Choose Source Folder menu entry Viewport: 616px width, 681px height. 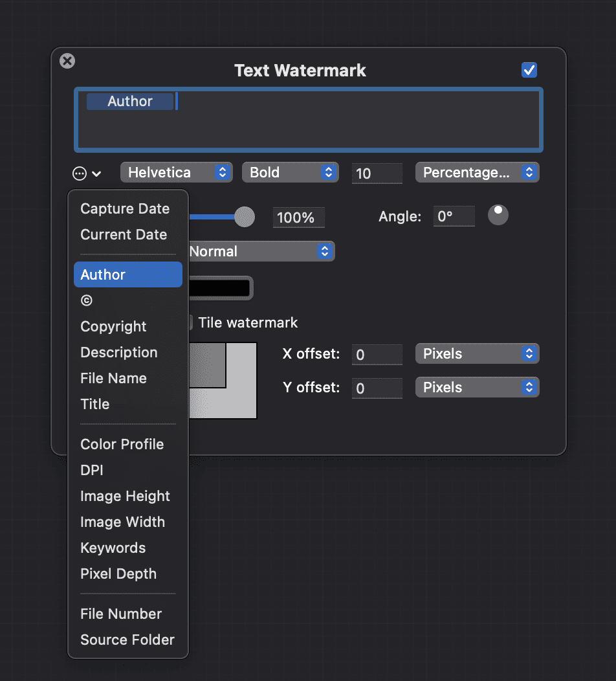pos(127,640)
